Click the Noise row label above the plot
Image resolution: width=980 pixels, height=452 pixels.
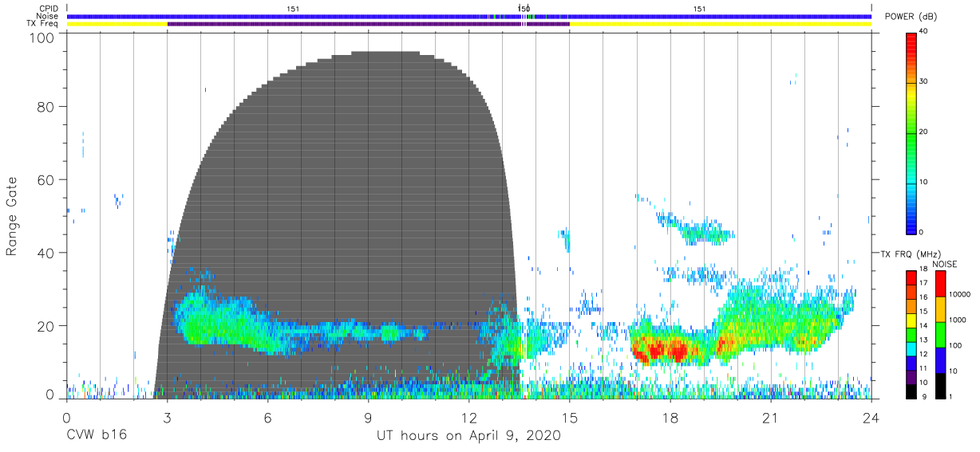click(x=47, y=16)
